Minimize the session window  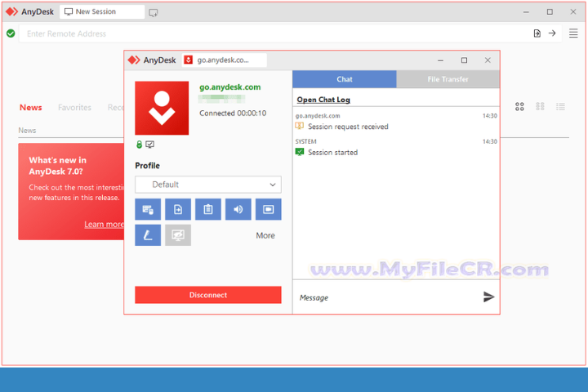point(441,60)
